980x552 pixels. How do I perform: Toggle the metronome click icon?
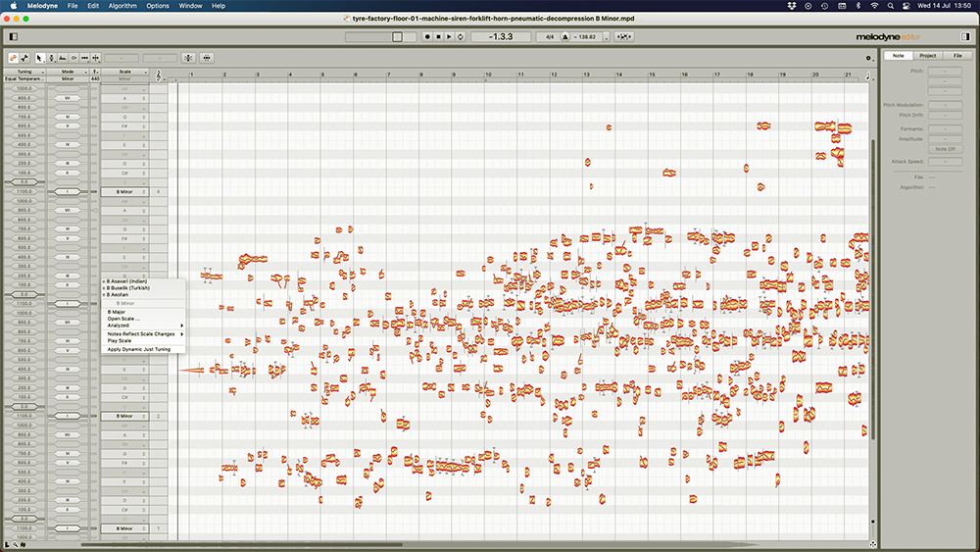pyautogui.click(x=565, y=37)
